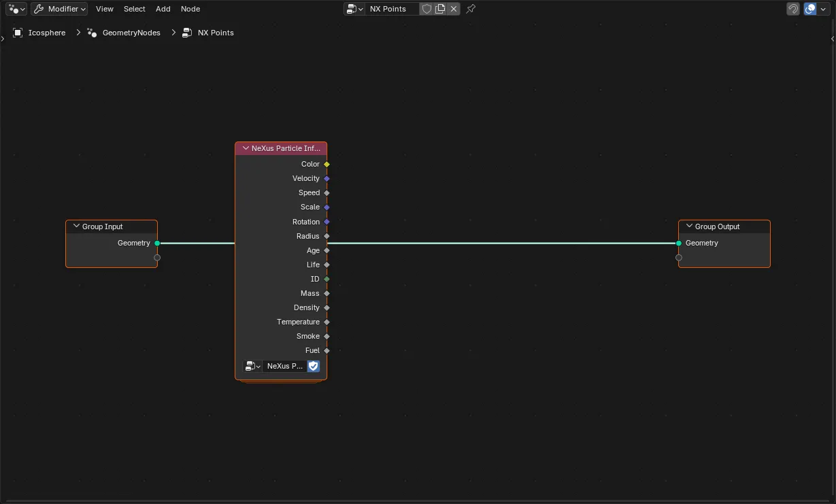
Task: Click the Color output socket
Action: (327, 164)
